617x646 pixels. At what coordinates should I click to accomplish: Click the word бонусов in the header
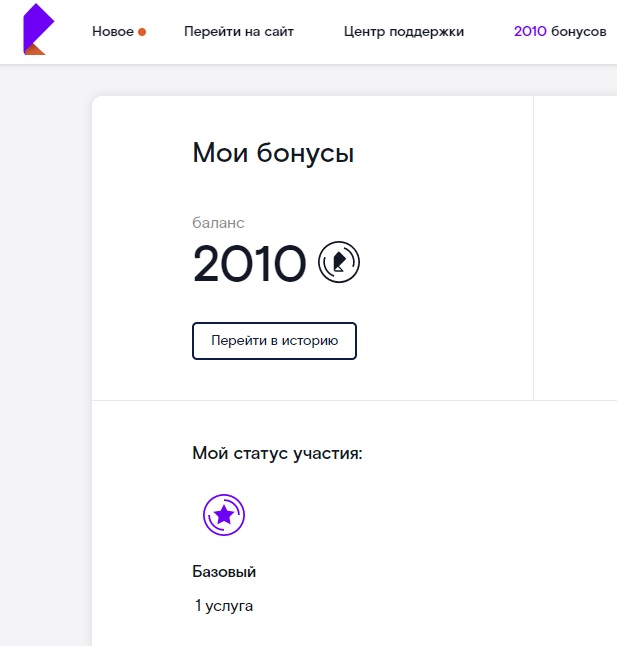[579, 31]
